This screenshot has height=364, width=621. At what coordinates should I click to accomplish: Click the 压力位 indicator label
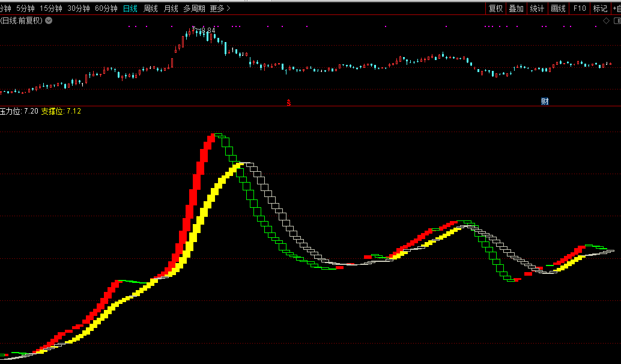[12, 111]
